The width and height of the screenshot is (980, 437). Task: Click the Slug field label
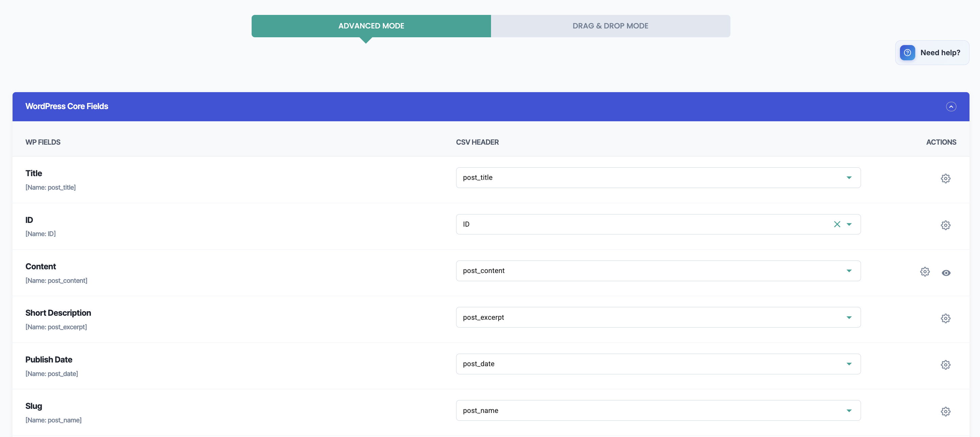click(34, 406)
